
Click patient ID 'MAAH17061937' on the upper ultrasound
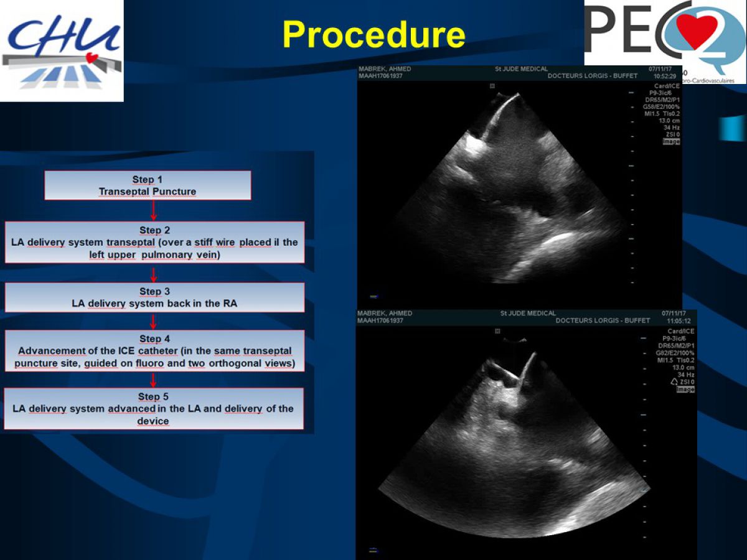(380, 76)
